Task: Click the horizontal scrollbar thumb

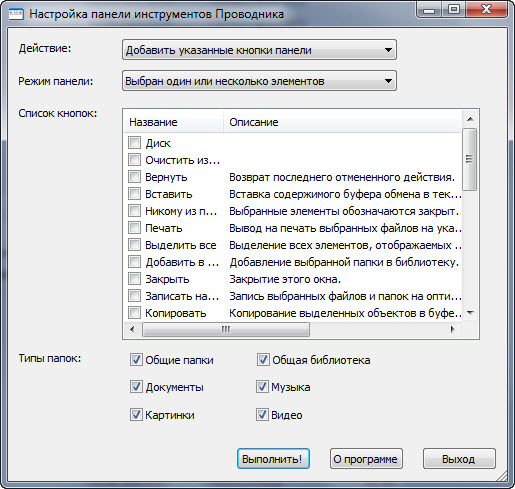Action: tap(226, 329)
